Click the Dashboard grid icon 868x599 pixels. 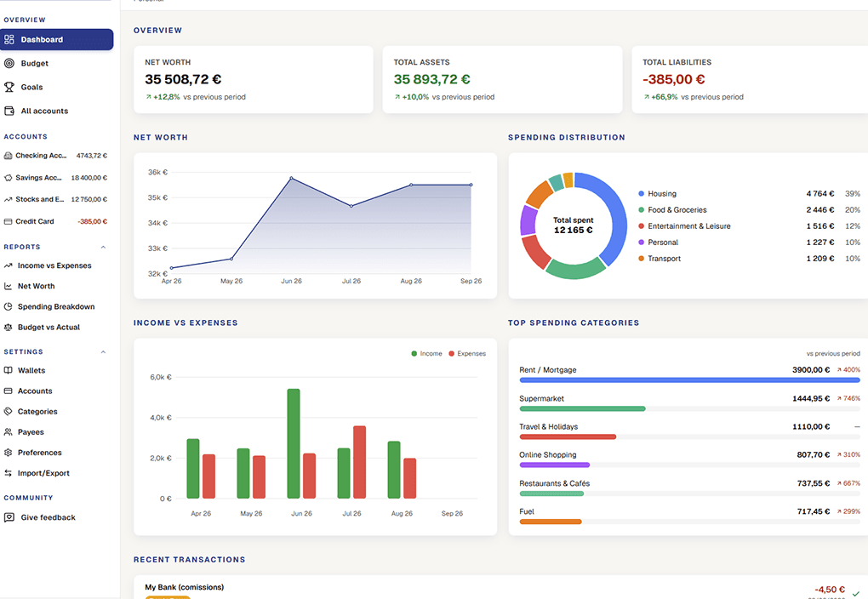coord(9,39)
